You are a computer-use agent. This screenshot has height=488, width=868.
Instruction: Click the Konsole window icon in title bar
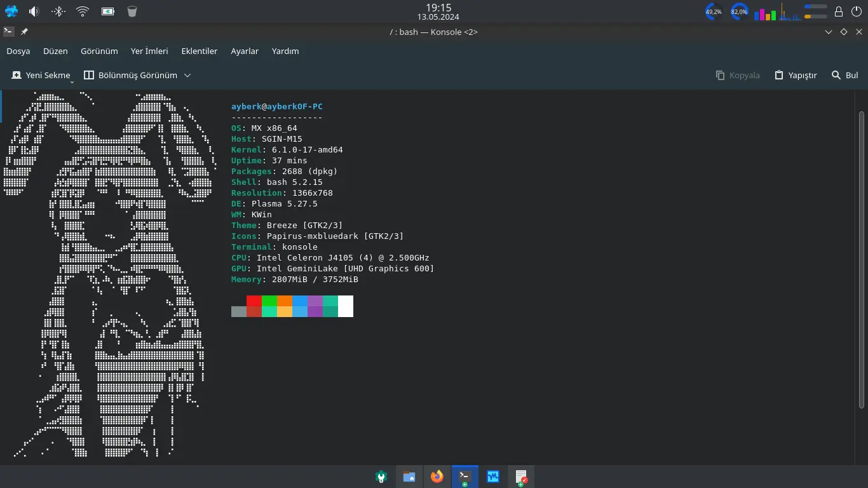click(x=9, y=31)
